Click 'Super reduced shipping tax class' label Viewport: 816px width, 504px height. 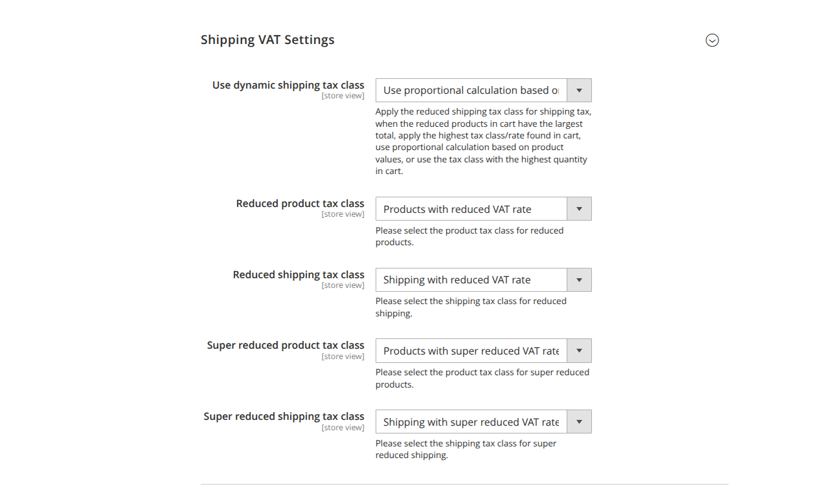pos(284,417)
